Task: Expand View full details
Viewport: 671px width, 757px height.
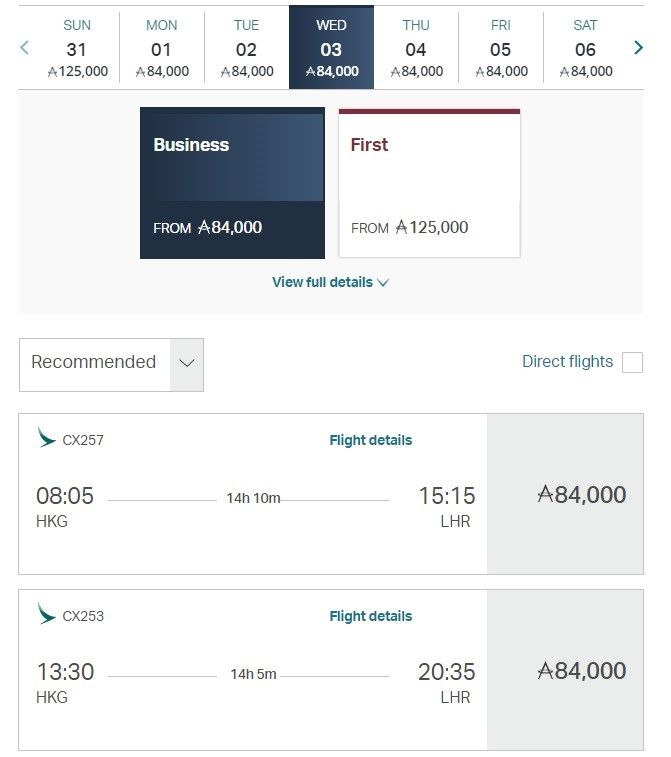Action: tap(330, 282)
